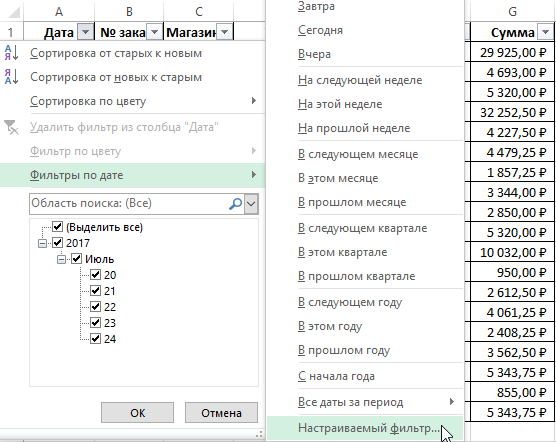The image size is (556, 442).
Task: Select column B header
Action: (x=129, y=11)
